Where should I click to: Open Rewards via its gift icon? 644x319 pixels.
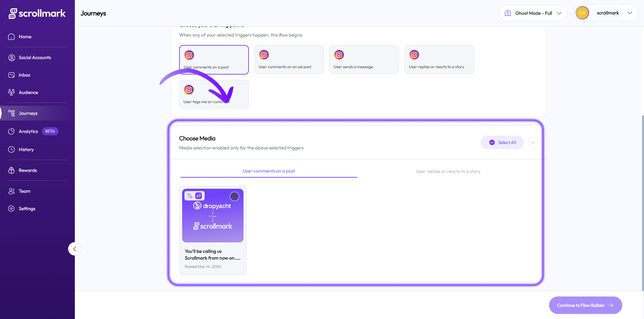point(11,170)
